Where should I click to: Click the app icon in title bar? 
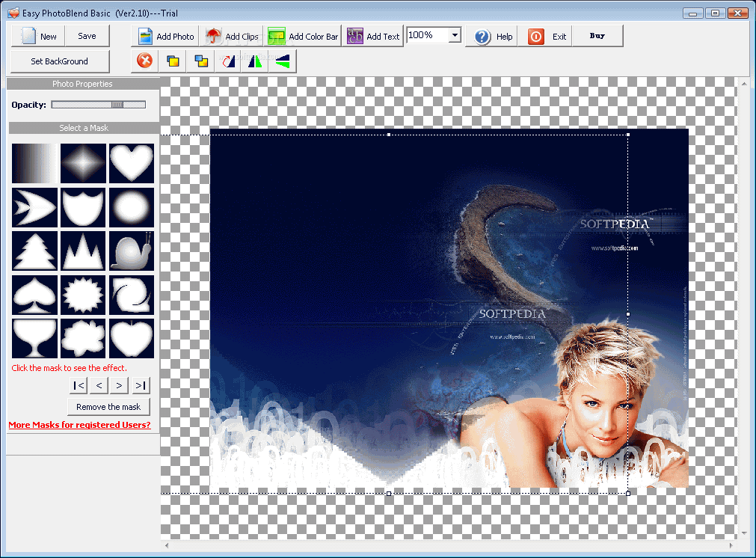pos(13,13)
